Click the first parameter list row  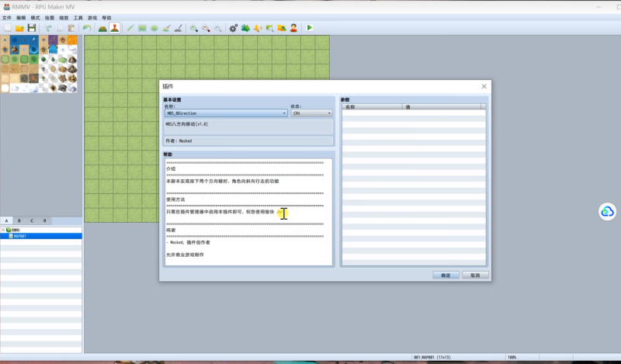click(x=414, y=113)
